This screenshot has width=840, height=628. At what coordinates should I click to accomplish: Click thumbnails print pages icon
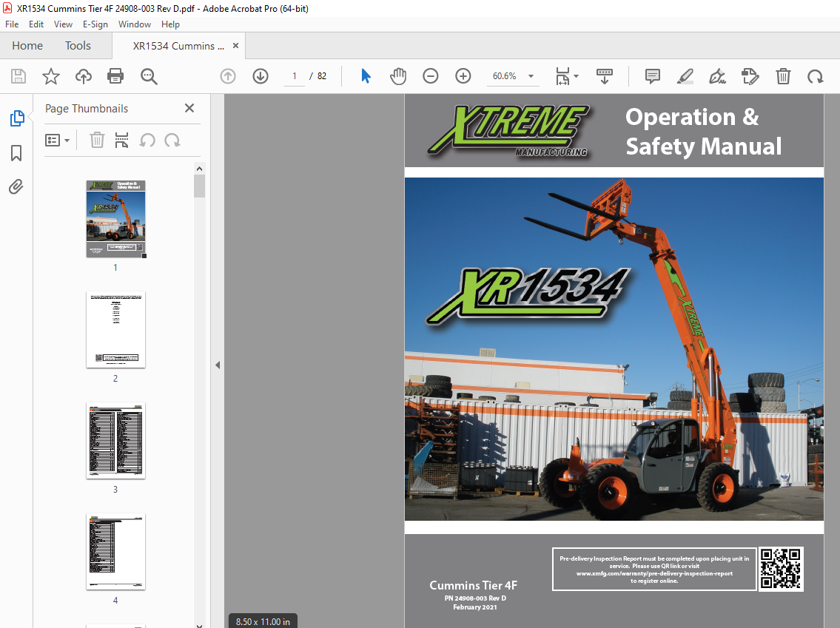pos(121,141)
